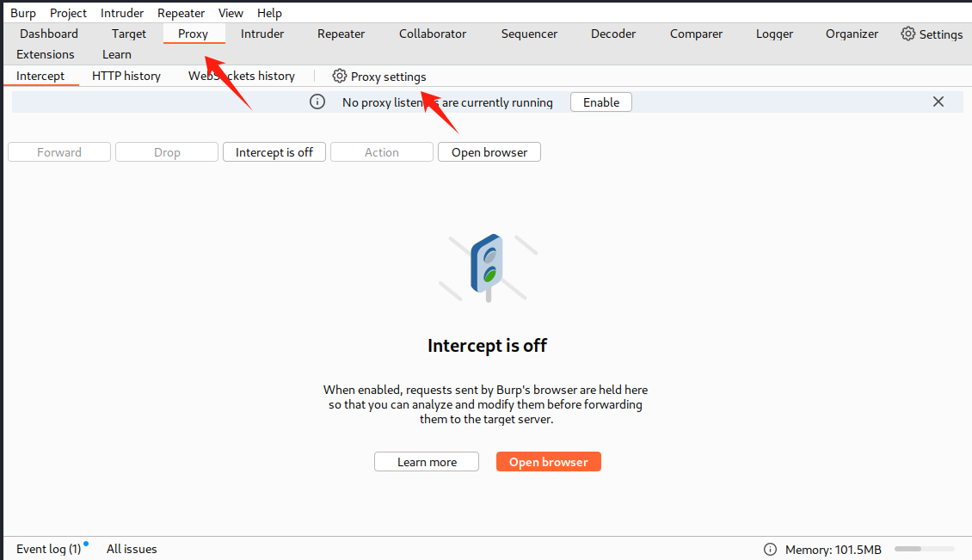Screen dimensions: 972x560
Task: Open the Collaborator tab
Action: [433, 34]
